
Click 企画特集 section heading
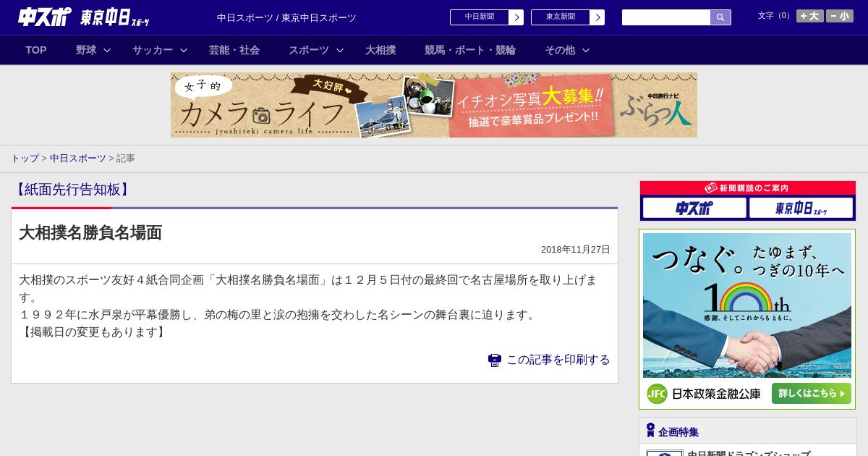(x=678, y=432)
